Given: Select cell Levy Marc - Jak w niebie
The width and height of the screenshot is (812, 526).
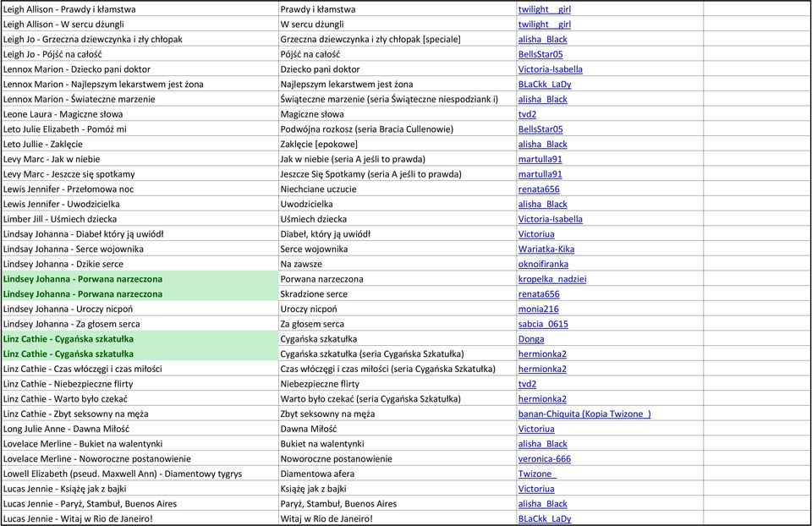Looking at the screenshot, I should 140,160.
